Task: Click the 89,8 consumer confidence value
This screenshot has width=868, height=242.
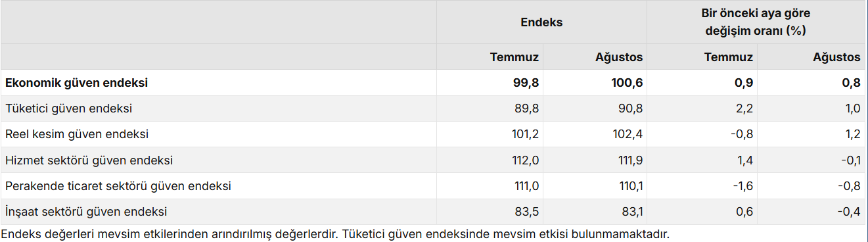Action: [x=527, y=109]
